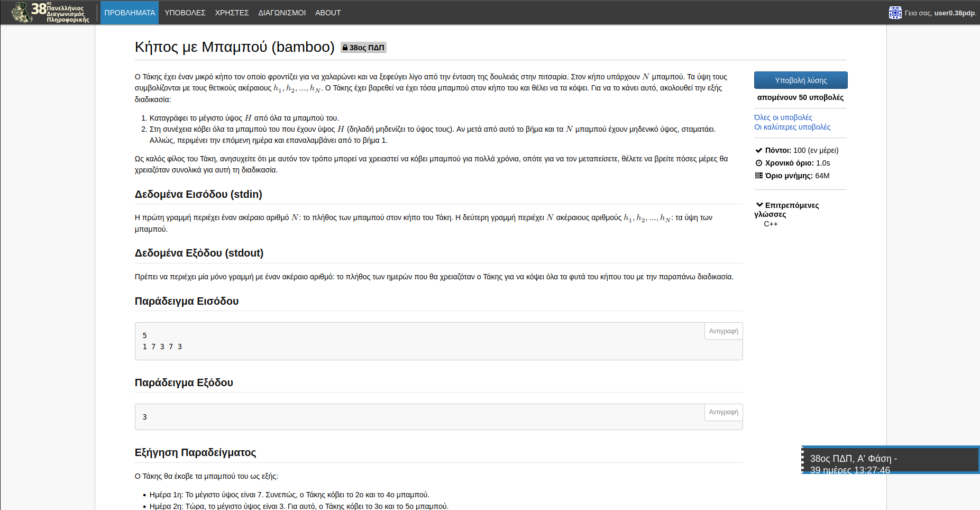The width and height of the screenshot is (980, 510).
Task: Click the user avatar icon in header
Action: click(x=895, y=13)
